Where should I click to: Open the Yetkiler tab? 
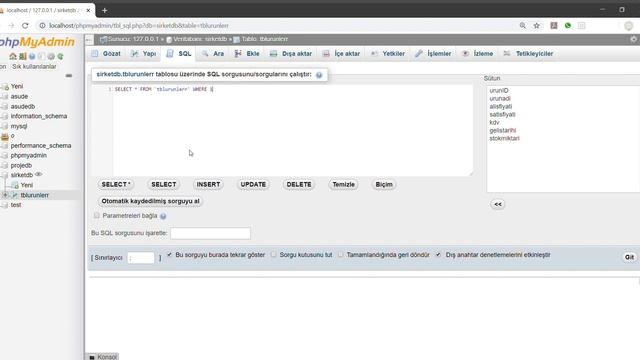[388, 53]
